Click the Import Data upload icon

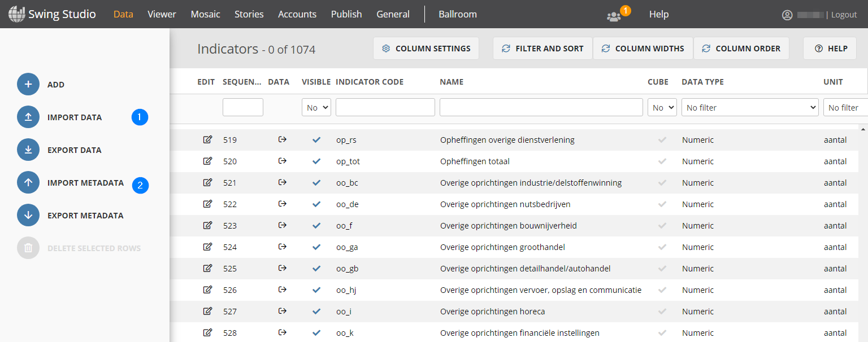28,117
